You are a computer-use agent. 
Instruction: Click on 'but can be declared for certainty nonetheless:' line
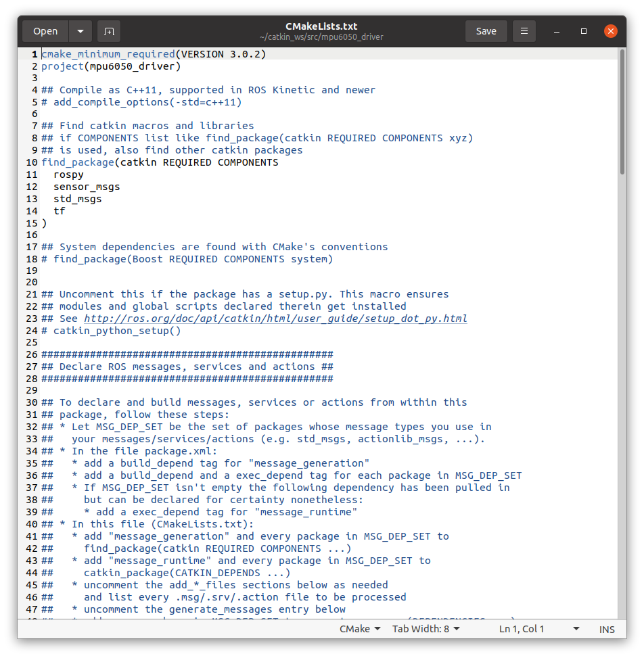click(x=202, y=500)
